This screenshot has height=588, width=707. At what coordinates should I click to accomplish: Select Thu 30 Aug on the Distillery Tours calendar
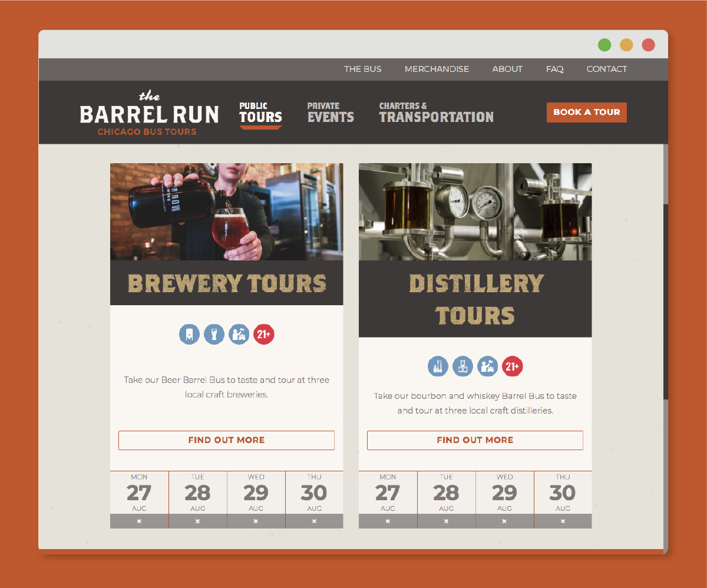[x=562, y=493]
